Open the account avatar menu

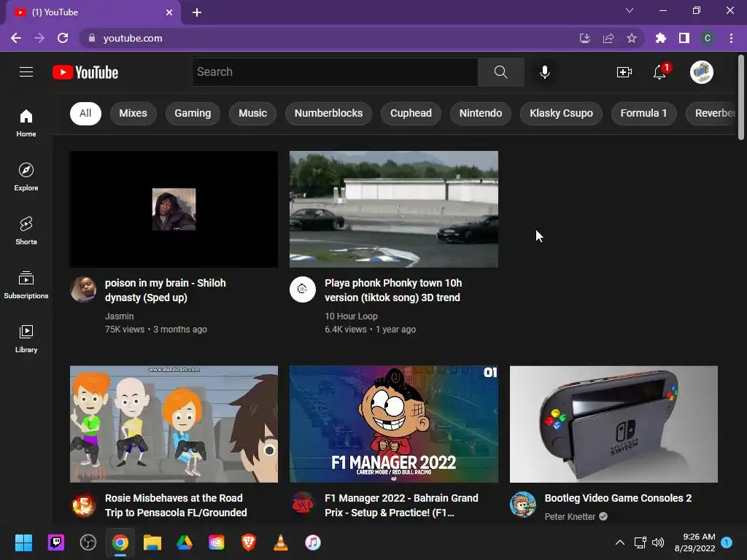click(x=701, y=72)
